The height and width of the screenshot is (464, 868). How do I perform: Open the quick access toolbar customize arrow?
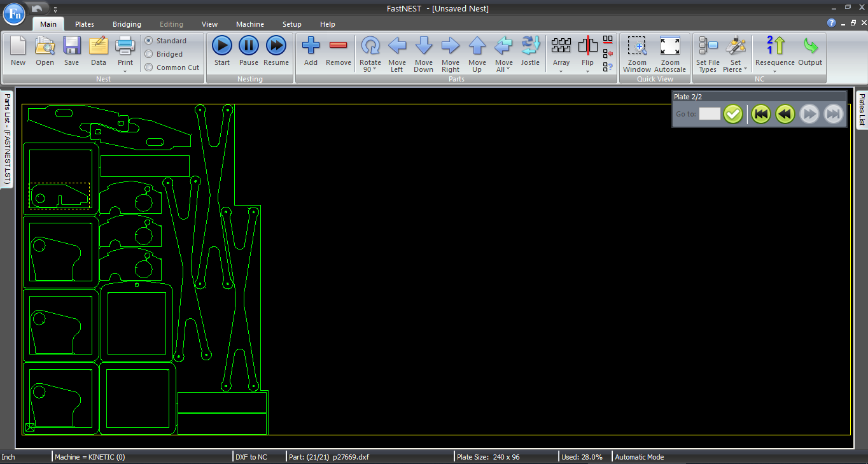pos(55,10)
